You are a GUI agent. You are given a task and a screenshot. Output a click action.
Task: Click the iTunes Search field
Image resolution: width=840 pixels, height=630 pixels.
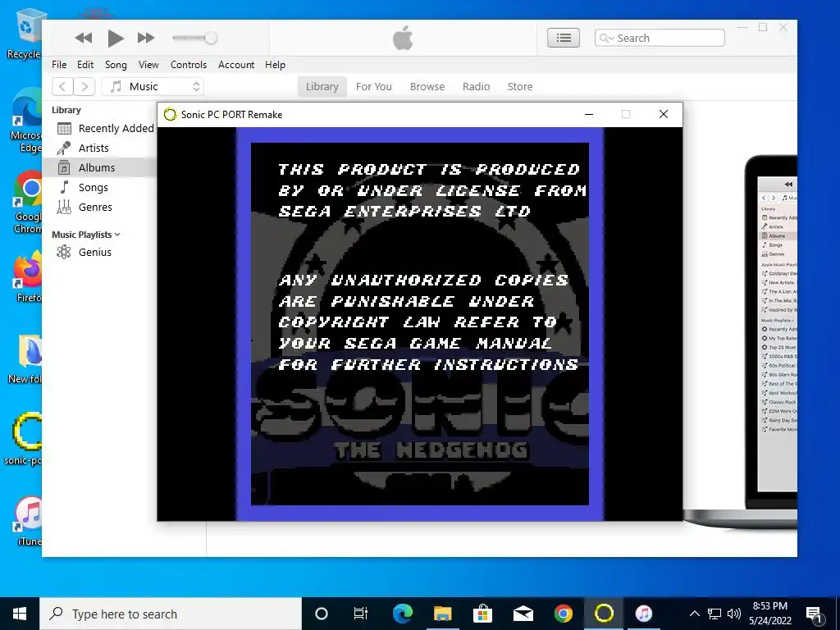[x=660, y=38]
